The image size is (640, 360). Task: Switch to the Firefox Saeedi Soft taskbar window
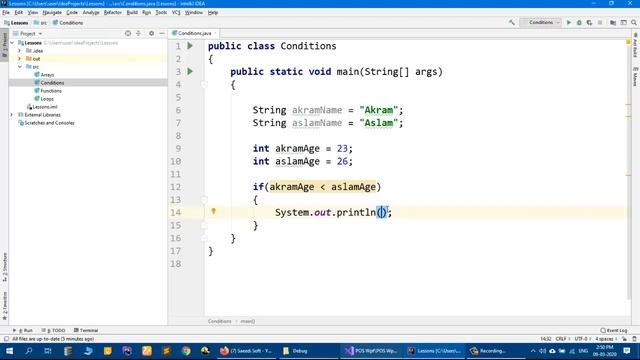pyautogui.click(x=247, y=351)
